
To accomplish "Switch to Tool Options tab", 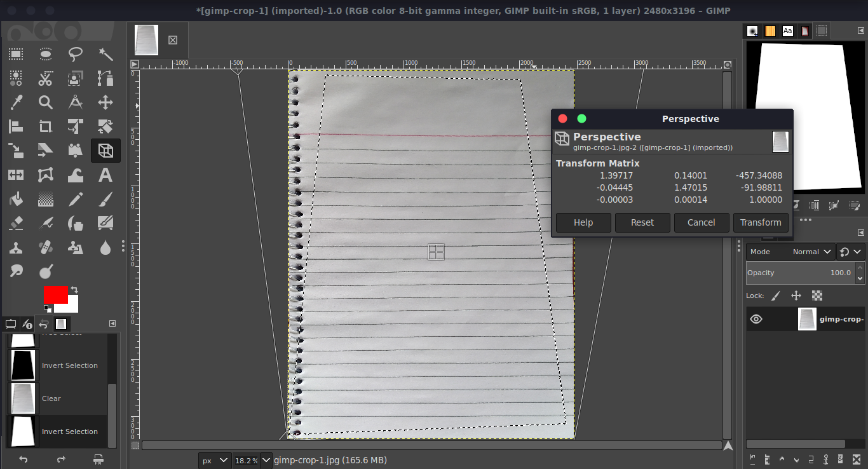I will click(x=11, y=324).
